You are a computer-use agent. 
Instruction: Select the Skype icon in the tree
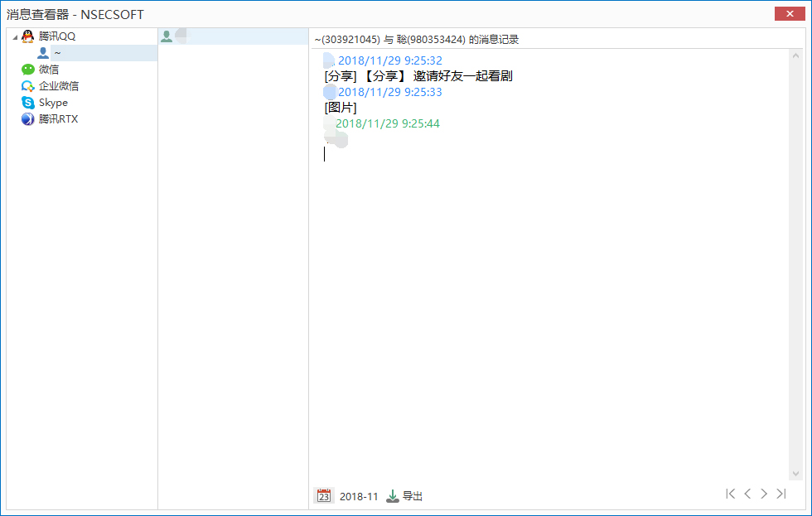[x=28, y=103]
